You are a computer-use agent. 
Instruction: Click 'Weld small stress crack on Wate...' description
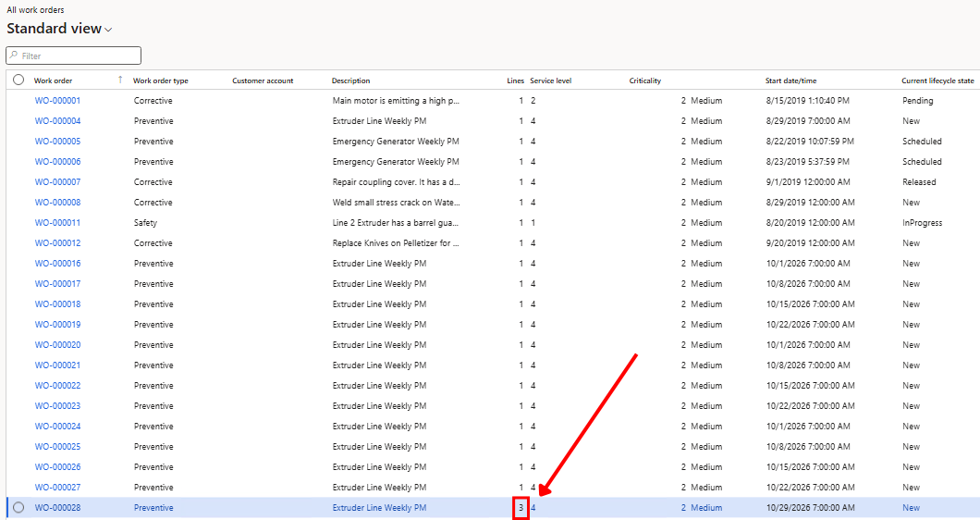point(397,202)
